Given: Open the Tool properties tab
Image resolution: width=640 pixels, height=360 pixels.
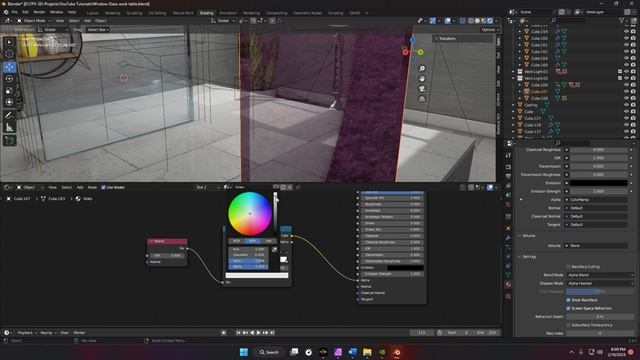Looking at the screenshot, I should click(509, 156).
